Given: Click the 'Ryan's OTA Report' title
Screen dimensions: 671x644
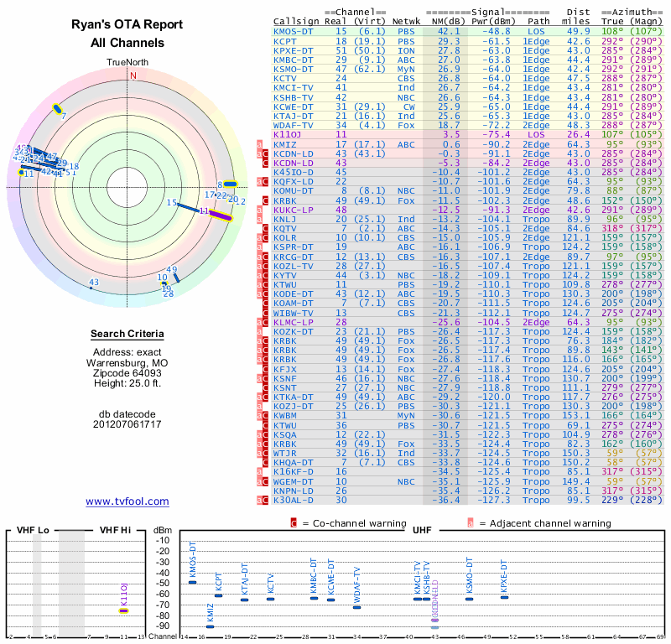Looking at the screenshot, I should pyautogui.click(x=127, y=24).
